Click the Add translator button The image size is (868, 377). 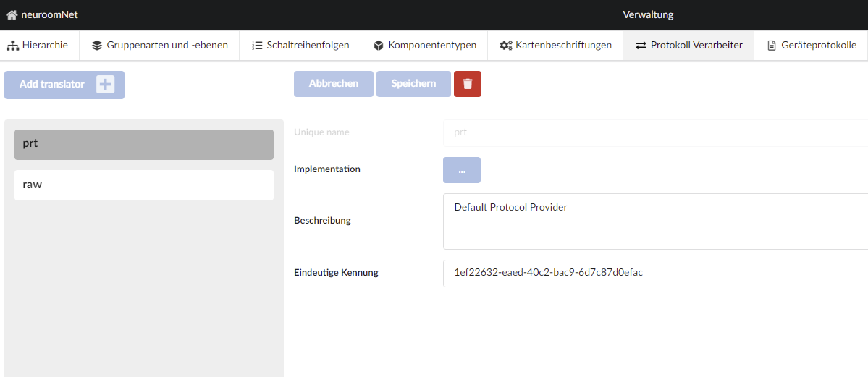coord(64,85)
